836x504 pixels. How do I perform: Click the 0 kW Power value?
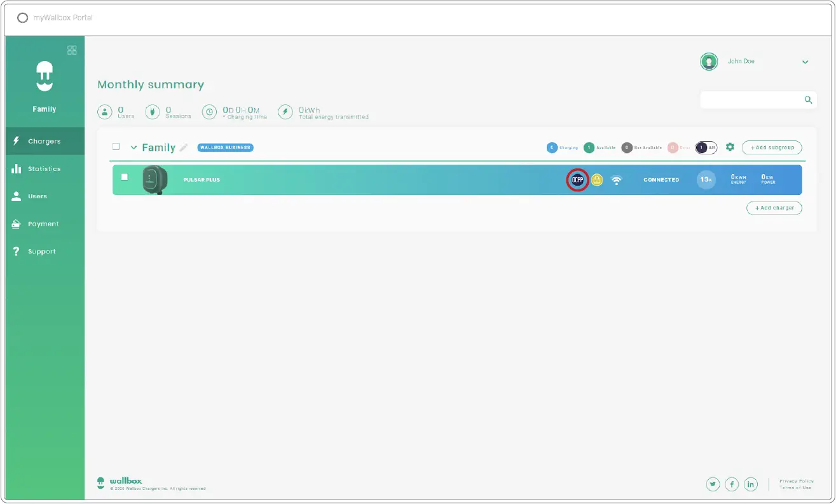768,179
